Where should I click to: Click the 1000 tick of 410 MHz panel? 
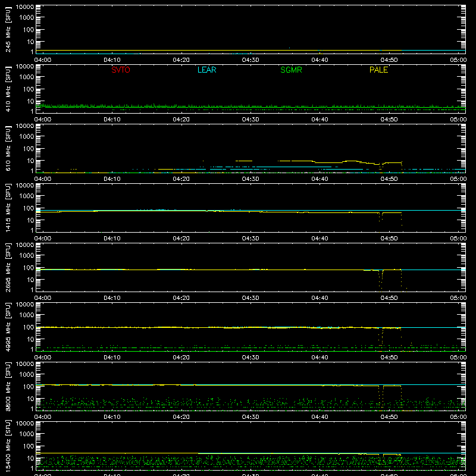tap(27, 77)
